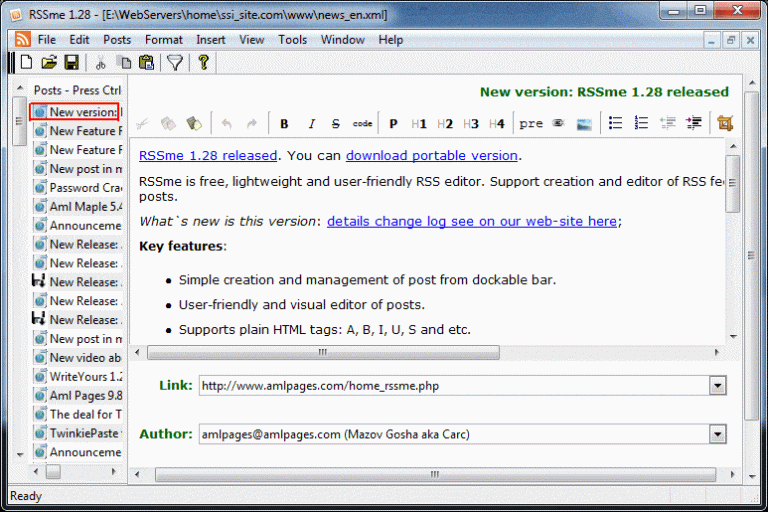Insert a hyperlink with the link icon

pyautogui.click(x=558, y=123)
